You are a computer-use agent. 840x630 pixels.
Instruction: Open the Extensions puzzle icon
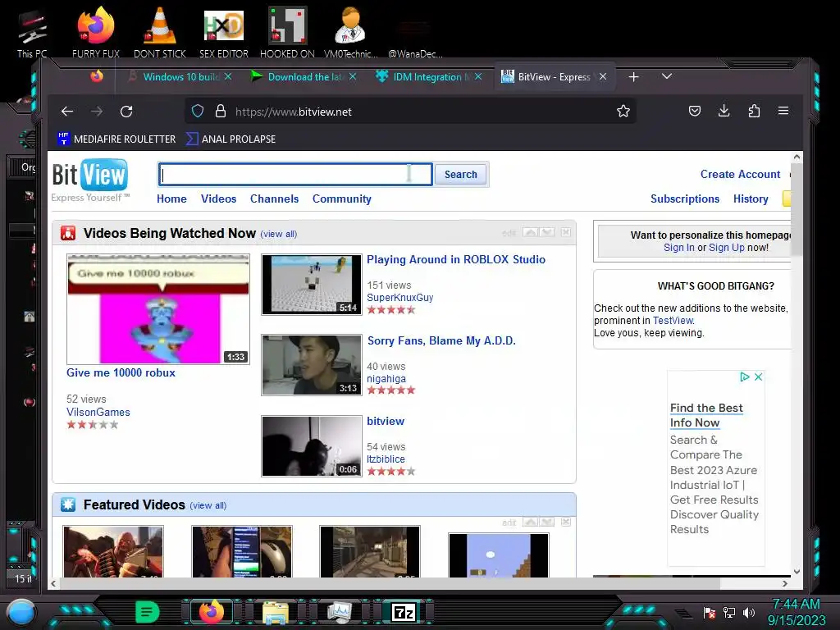[x=754, y=111]
